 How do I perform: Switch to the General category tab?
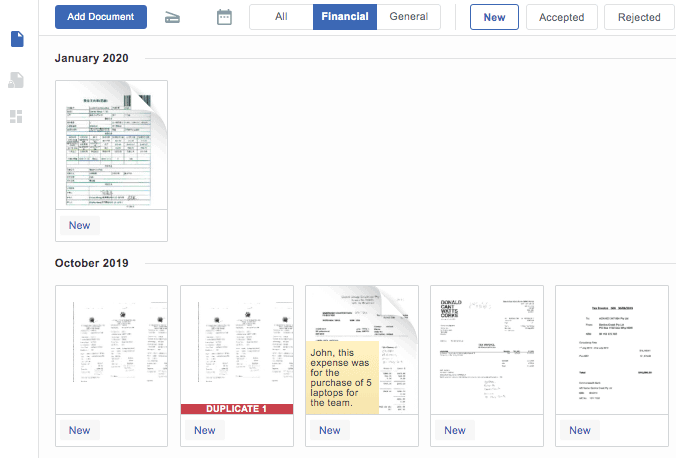pyautogui.click(x=408, y=17)
